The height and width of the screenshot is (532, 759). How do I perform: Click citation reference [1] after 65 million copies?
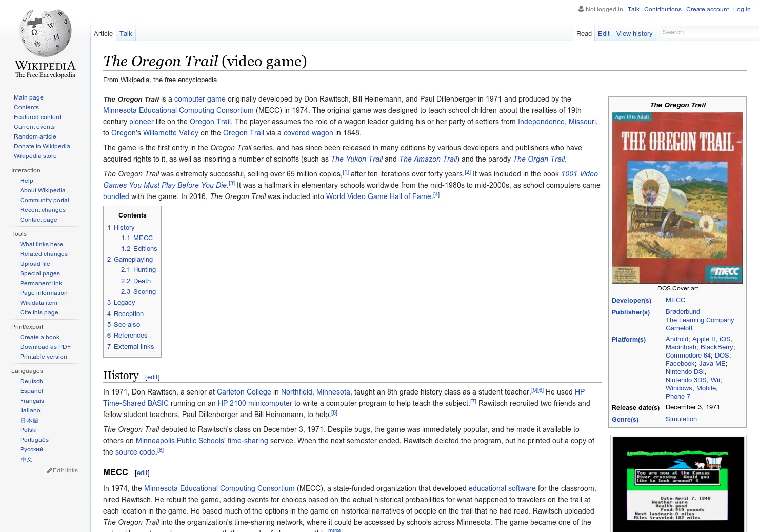[x=346, y=172]
